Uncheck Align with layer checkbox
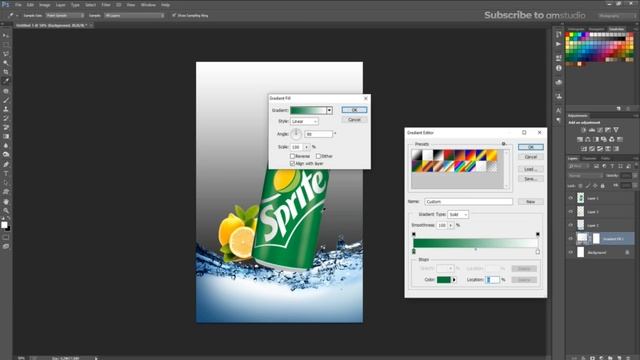Screen dimensions: 640x360 (292, 163)
